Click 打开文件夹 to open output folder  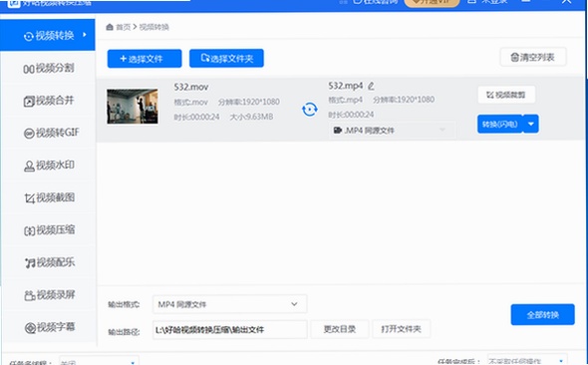pyautogui.click(x=402, y=329)
